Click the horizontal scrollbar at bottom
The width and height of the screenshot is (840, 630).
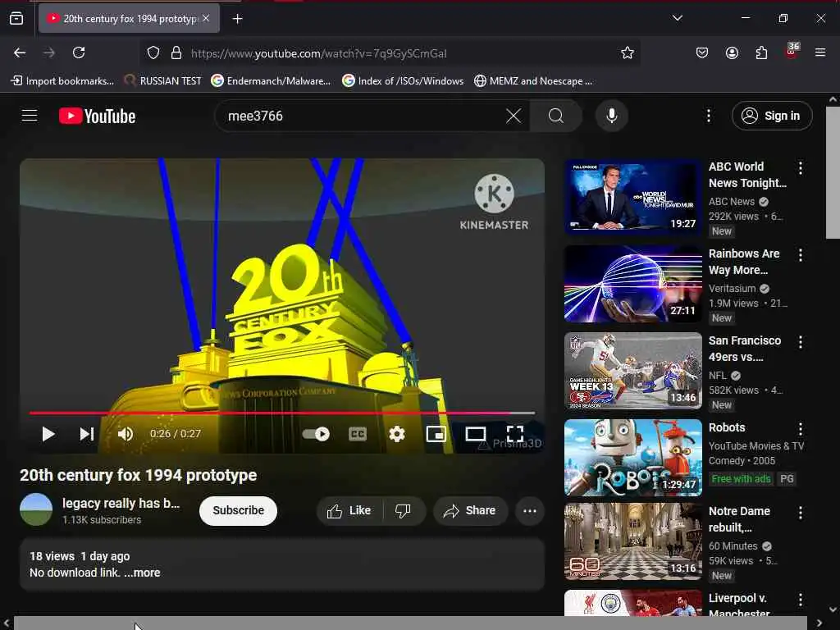coord(410,623)
